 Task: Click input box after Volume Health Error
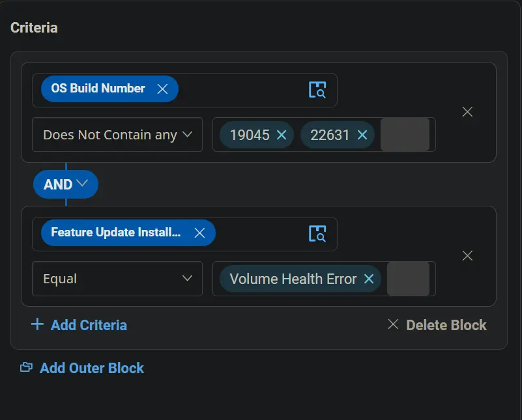(408, 279)
